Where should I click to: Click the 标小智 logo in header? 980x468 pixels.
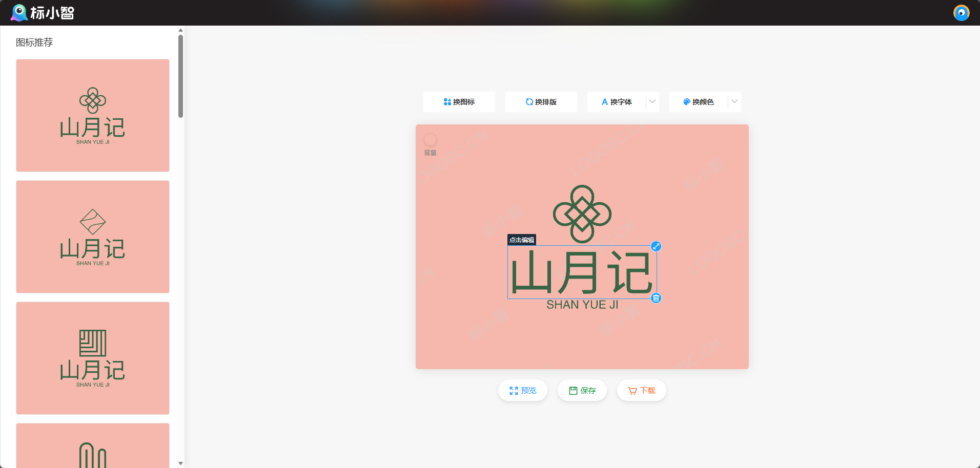point(43,12)
